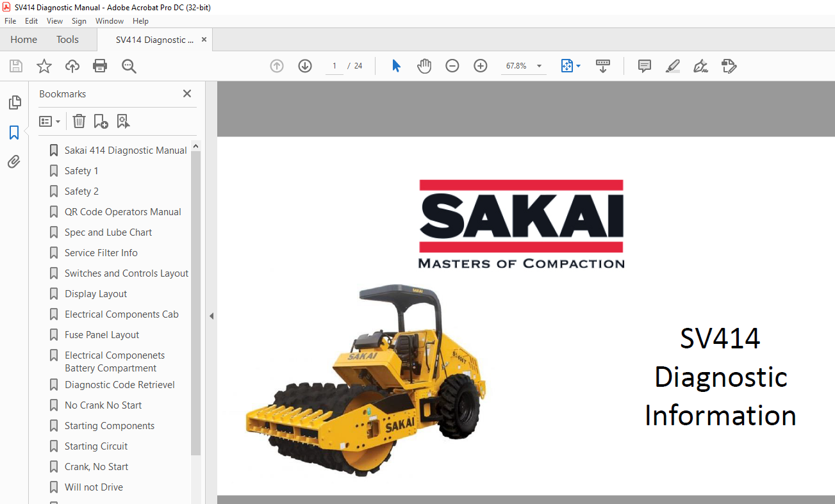The width and height of the screenshot is (835, 504).
Task: Activate the Hand pan tool
Action: 424,66
